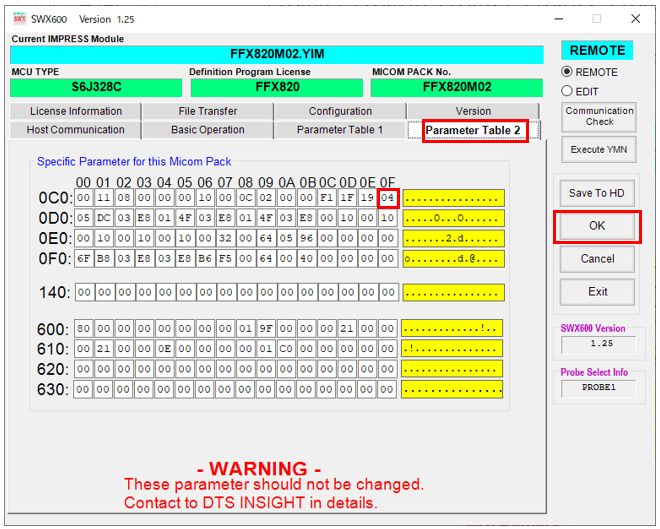660x529 pixels.
Task: Click the Definition Program License value FFX820
Action: [277, 87]
